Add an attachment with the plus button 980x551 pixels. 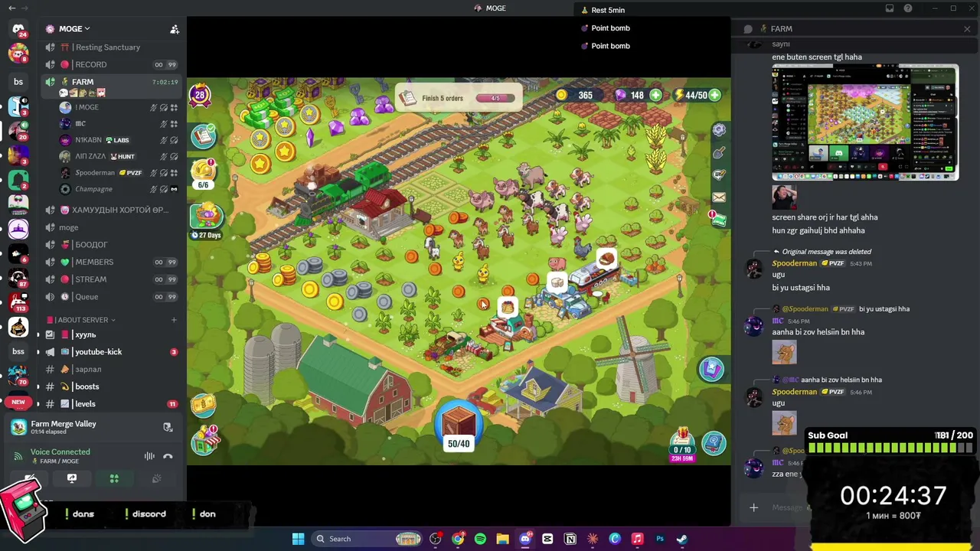[753, 507]
